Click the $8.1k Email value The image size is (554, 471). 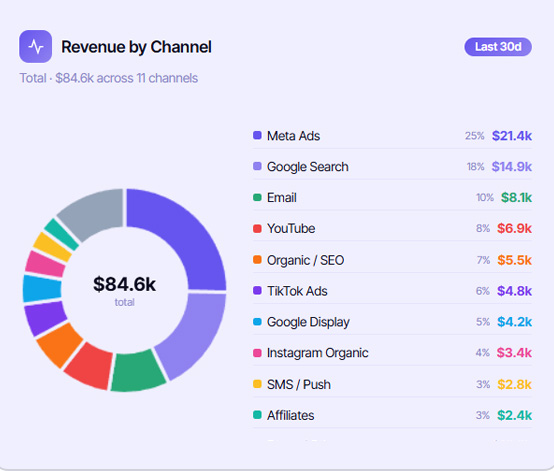point(516,198)
